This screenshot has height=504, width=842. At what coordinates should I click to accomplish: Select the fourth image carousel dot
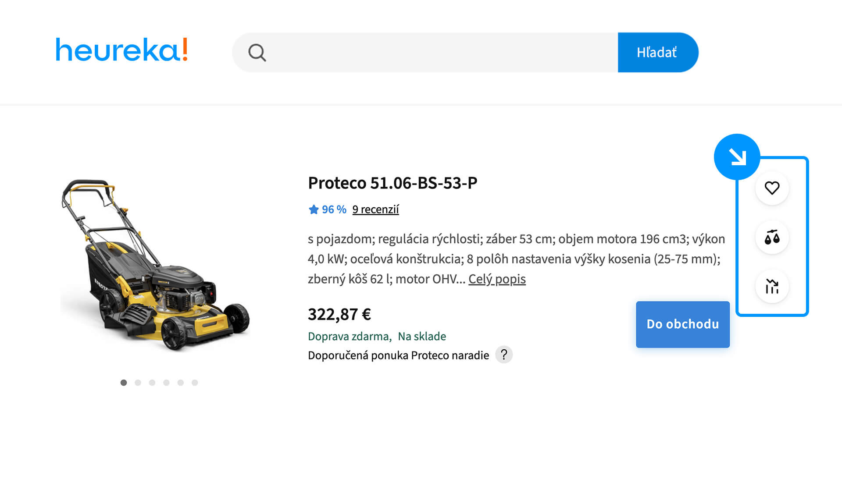point(166,383)
